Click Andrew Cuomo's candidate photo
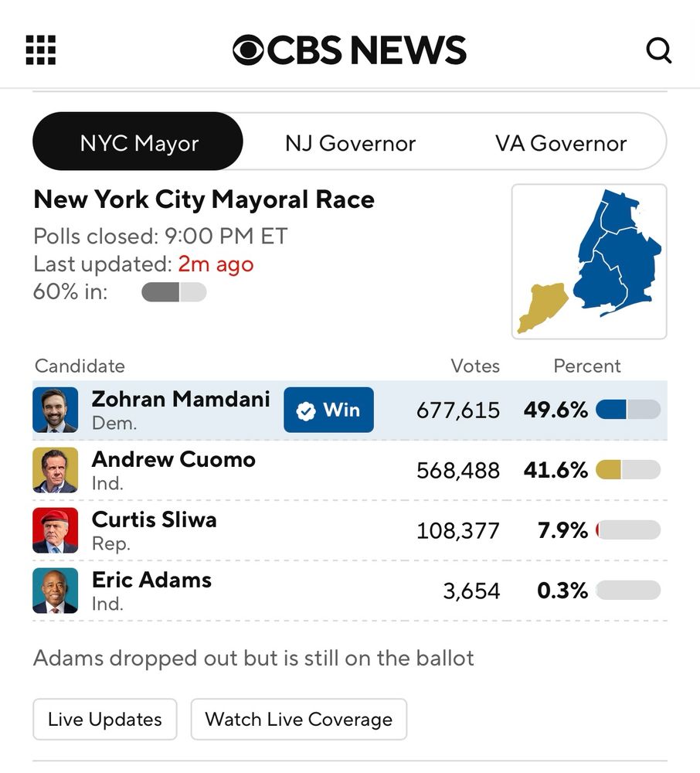The image size is (700, 773). coord(56,470)
